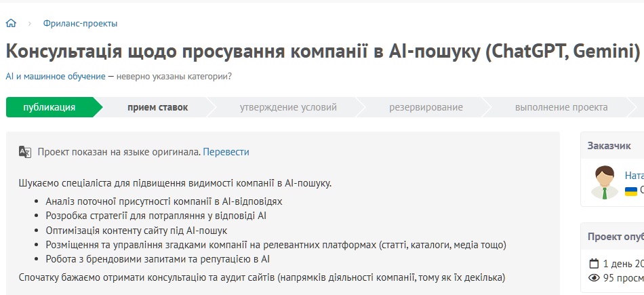Viewport: 644px width, 295px height.
Task: Click the calendar icon near publication date
Action: pyautogui.click(x=594, y=264)
